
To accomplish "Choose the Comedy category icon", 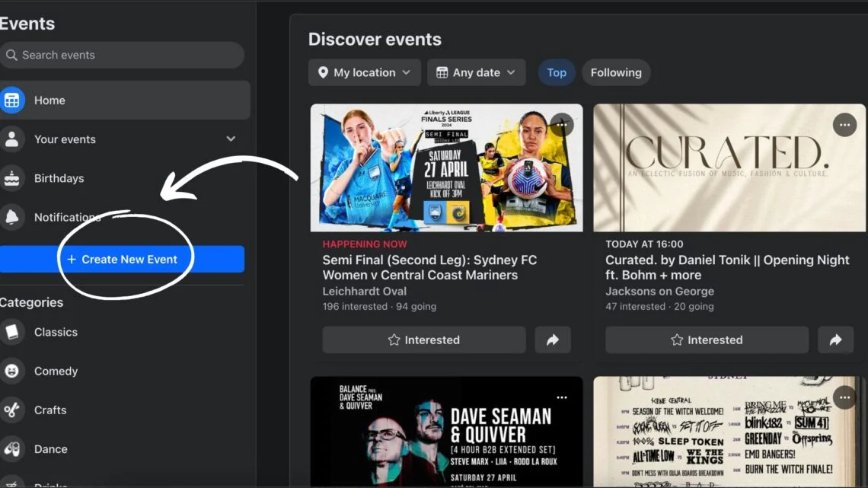I will click(x=11, y=371).
